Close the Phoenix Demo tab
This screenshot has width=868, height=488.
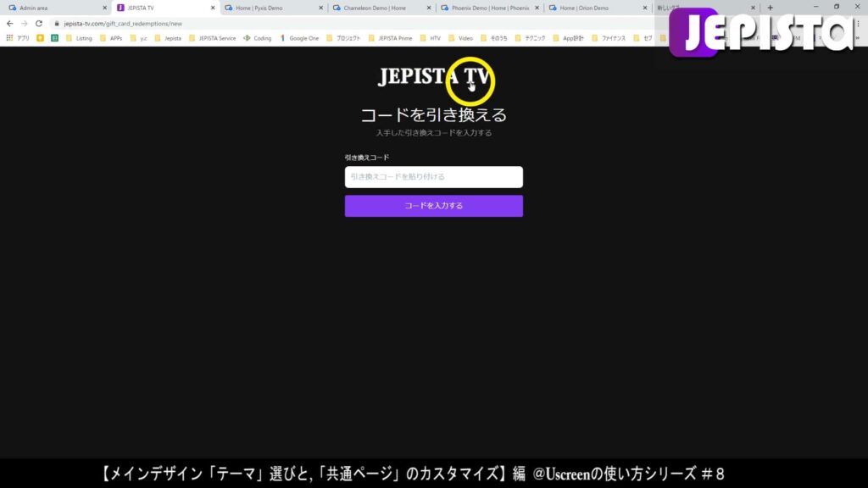(537, 8)
